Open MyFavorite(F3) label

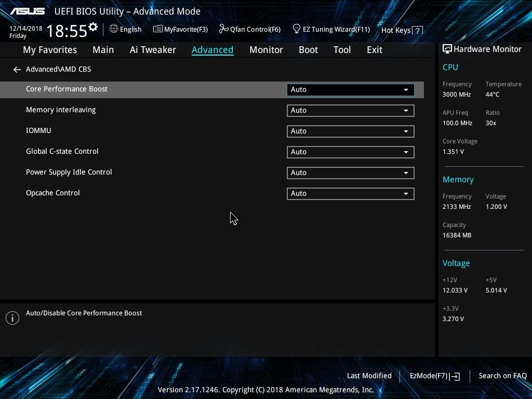click(x=186, y=30)
